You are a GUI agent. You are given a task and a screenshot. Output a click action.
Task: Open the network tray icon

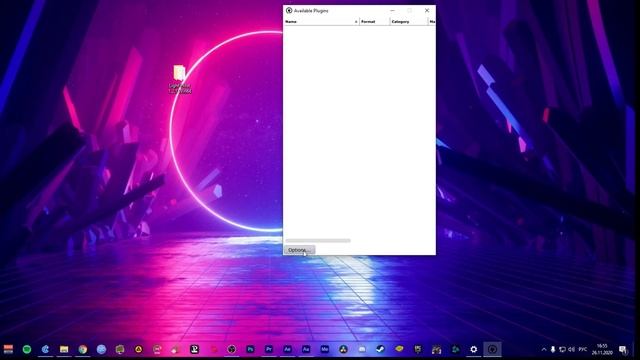[562, 349]
